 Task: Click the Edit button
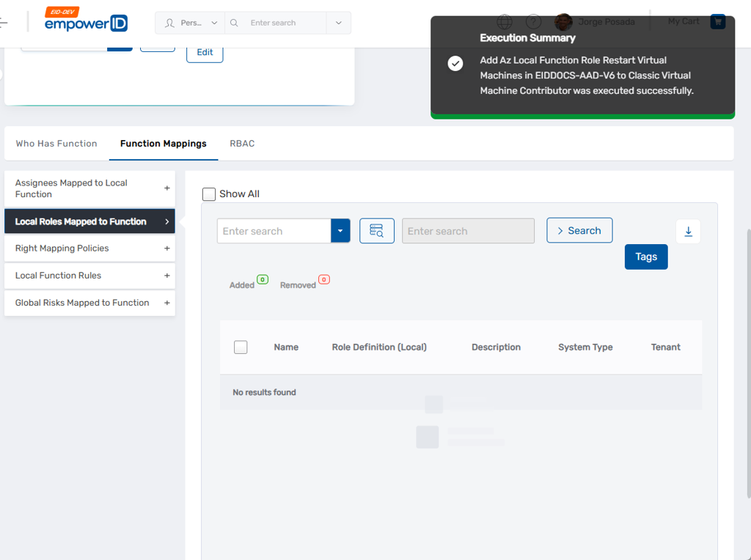coord(205,53)
